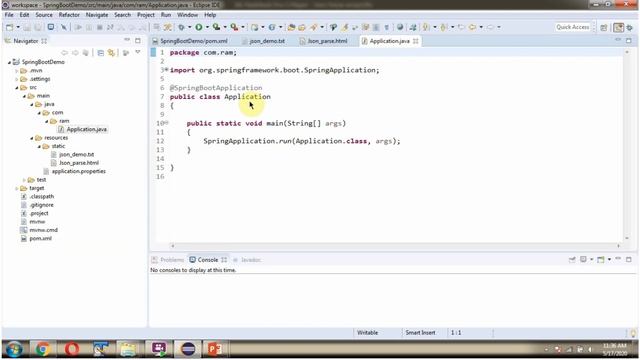Click Collapse All icon in Navigator toolbar
Image resolution: width=640 pixels, height=360 pixels.
(x=100, y=53)
